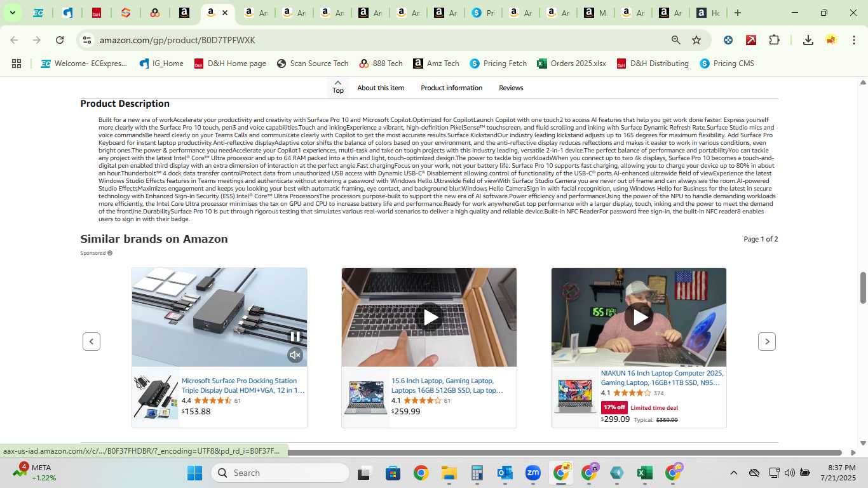
Task: View docking station 4.4 star rating
Action: [x=213, y=401]
